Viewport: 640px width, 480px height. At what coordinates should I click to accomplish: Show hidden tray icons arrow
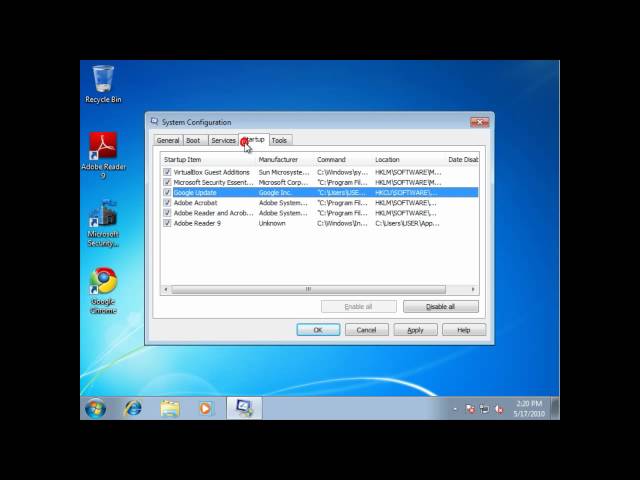(x=455, y=409)
